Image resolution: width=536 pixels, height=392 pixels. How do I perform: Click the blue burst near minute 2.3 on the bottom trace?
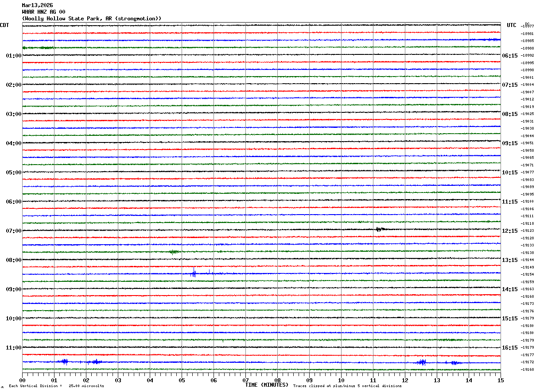click(95, 361)
